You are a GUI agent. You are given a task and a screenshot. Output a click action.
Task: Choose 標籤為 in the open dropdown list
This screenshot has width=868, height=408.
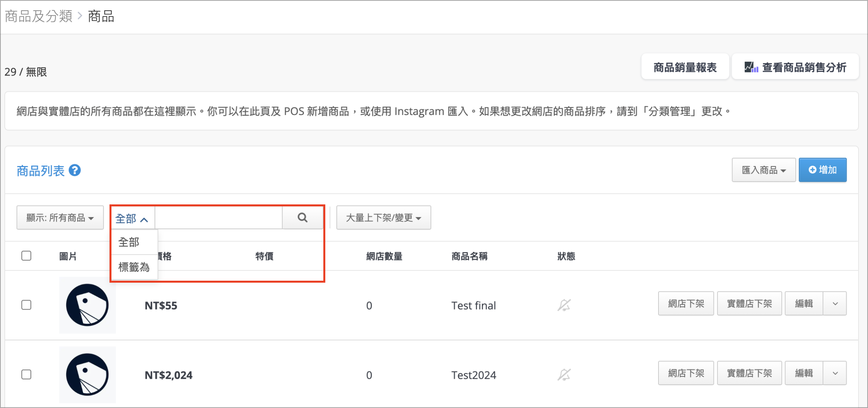[134, 267]
